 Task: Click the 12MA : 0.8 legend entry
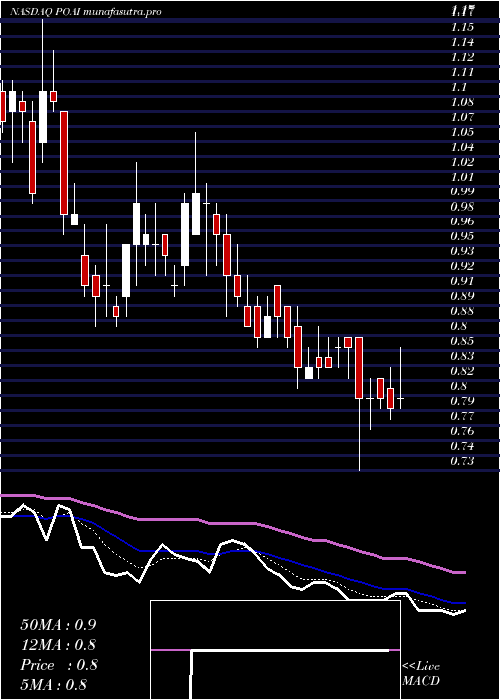pyautogui.click(x=58, y=645)
